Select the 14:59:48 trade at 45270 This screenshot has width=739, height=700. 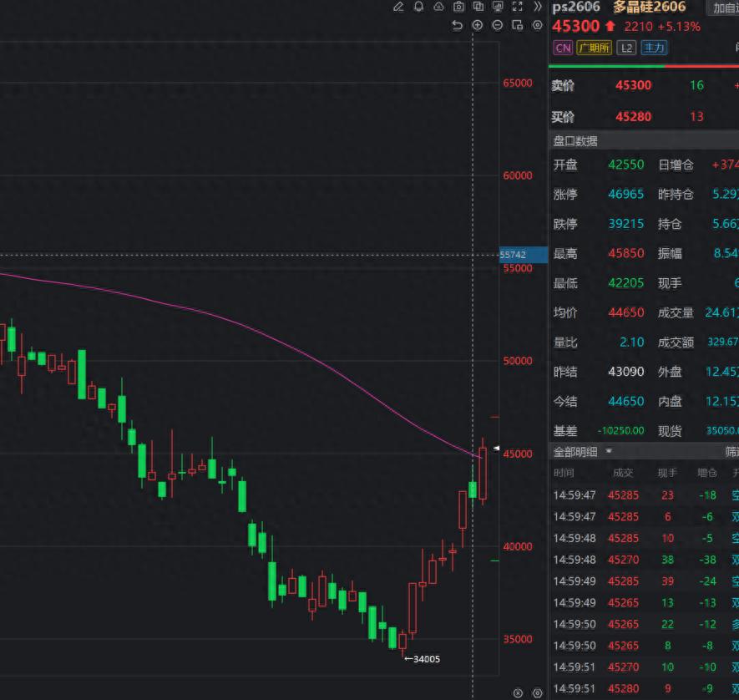point(644,560)
